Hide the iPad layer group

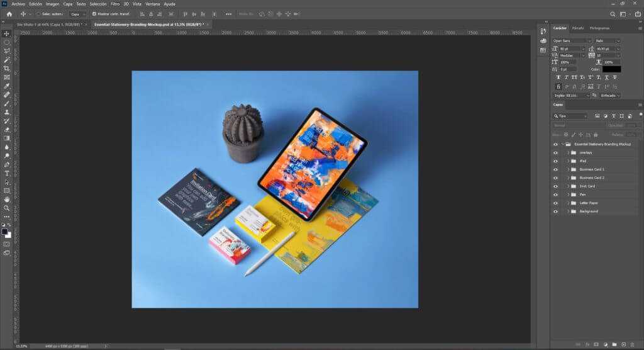pos(555,161)
